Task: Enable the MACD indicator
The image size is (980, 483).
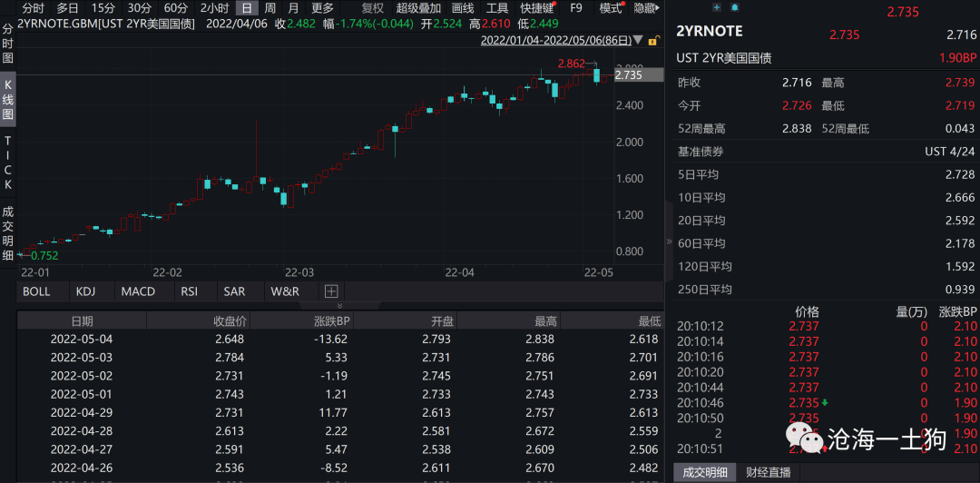Action: coord(138,291)
